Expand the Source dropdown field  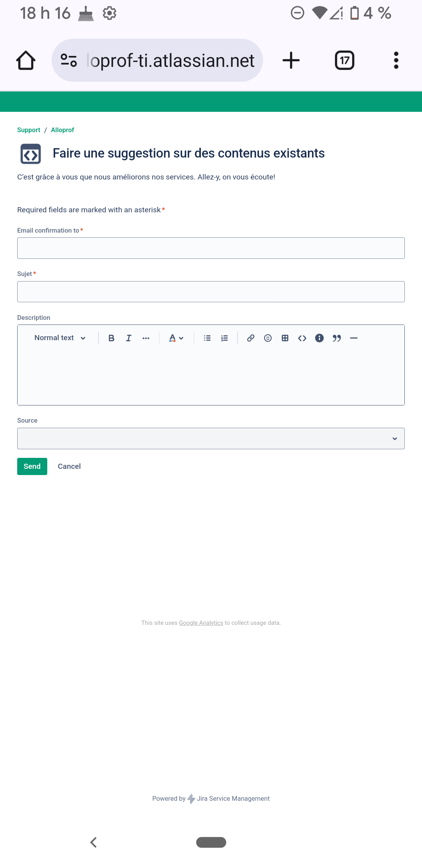point(211,439)
